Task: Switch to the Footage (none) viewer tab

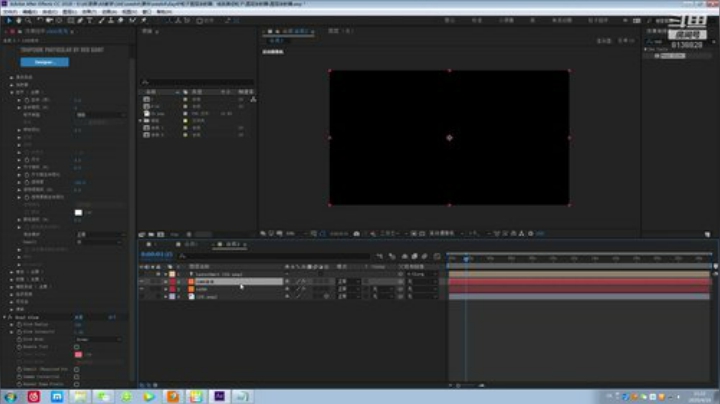Action: 340,31
